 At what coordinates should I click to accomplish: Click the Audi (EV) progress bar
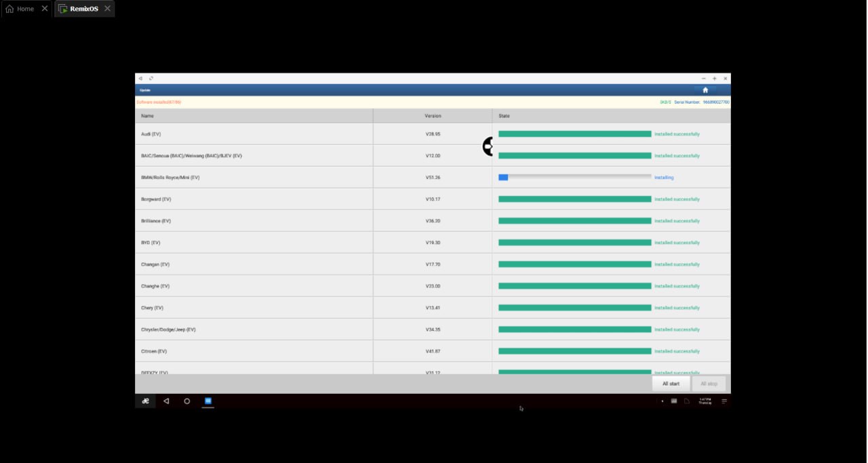click(x=575, y=134)
